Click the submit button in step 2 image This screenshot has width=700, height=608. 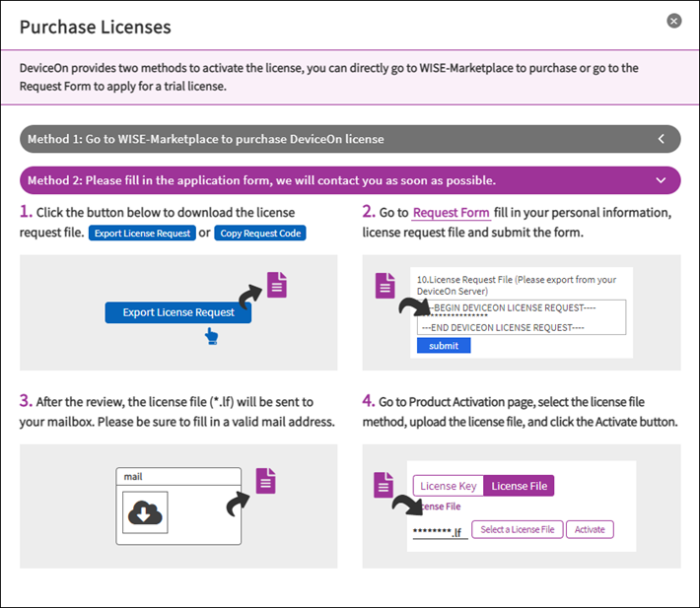[444, 346]
